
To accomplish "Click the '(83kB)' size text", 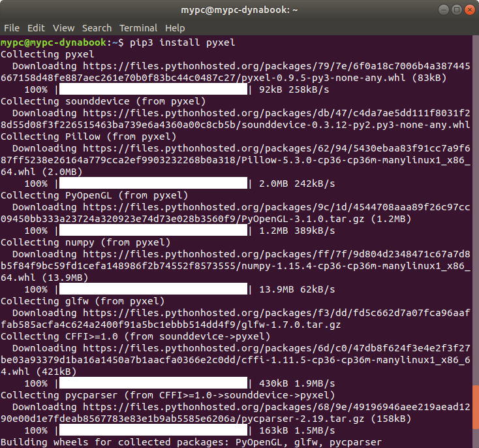I will (x=429, y=78).
